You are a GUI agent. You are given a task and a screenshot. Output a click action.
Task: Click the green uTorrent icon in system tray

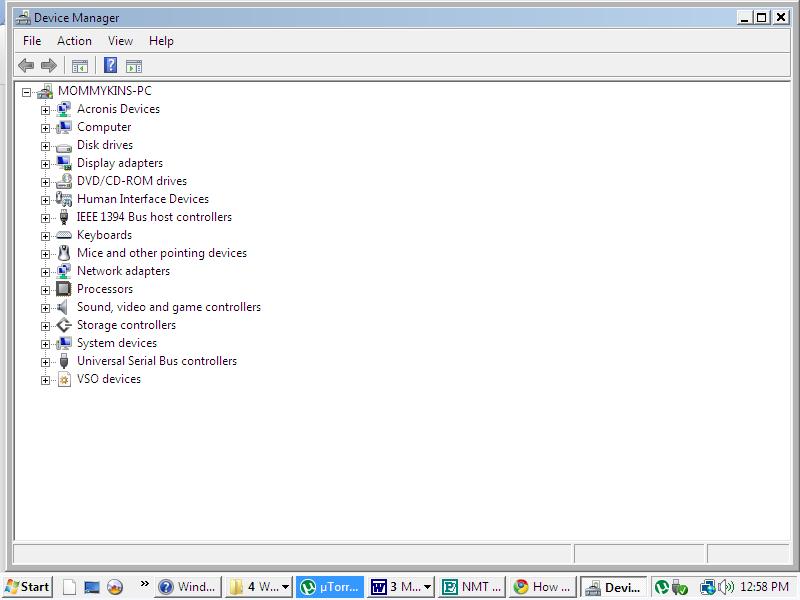pyautogui.click(x=662, y=587)
